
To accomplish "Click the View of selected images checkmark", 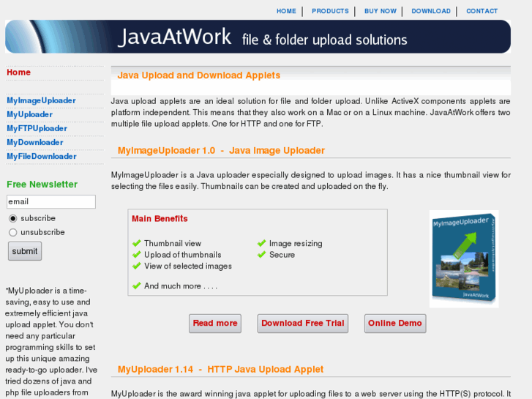I will [137, 266].
